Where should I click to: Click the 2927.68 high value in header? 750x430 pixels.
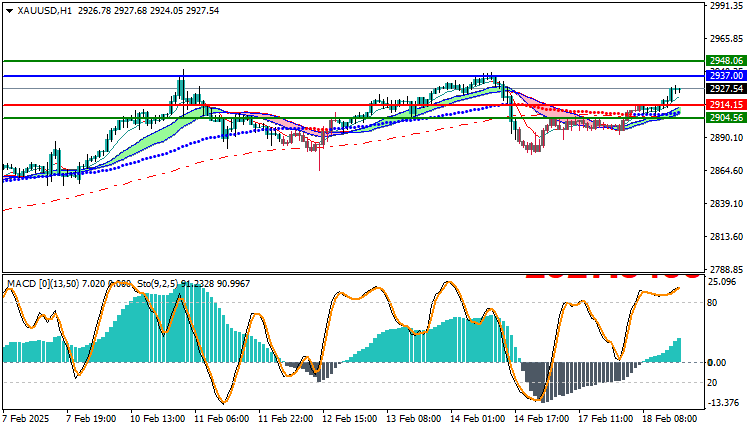point(130,11)
